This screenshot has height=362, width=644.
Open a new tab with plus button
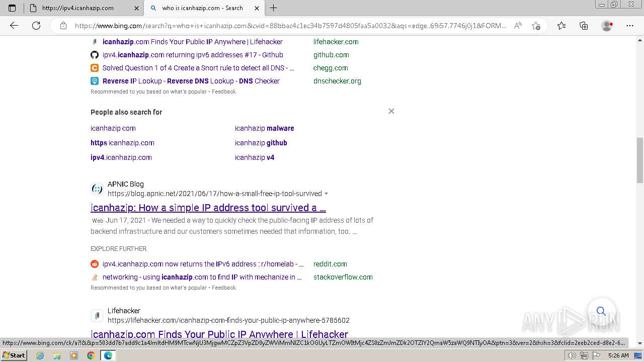pos(274,8)
